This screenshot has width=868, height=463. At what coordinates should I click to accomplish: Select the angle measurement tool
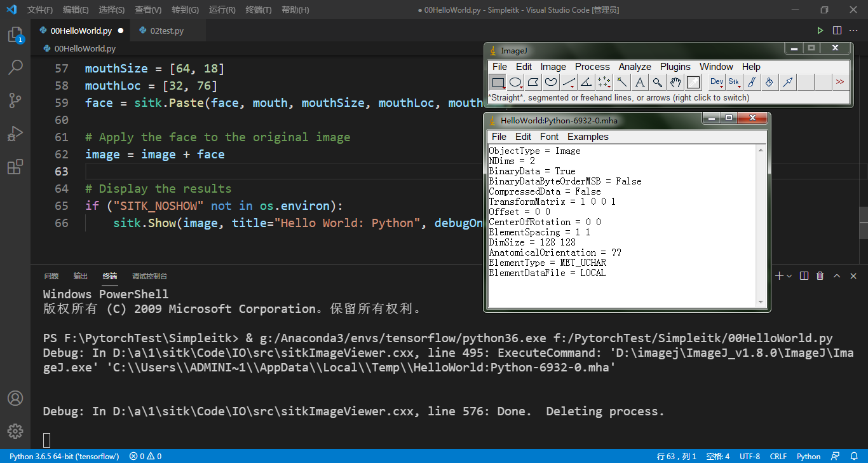[587, 82]
